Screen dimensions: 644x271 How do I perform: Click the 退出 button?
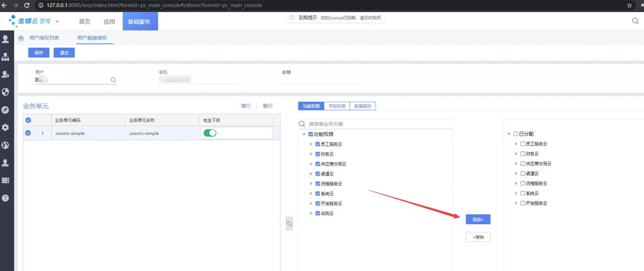(64, 53)
